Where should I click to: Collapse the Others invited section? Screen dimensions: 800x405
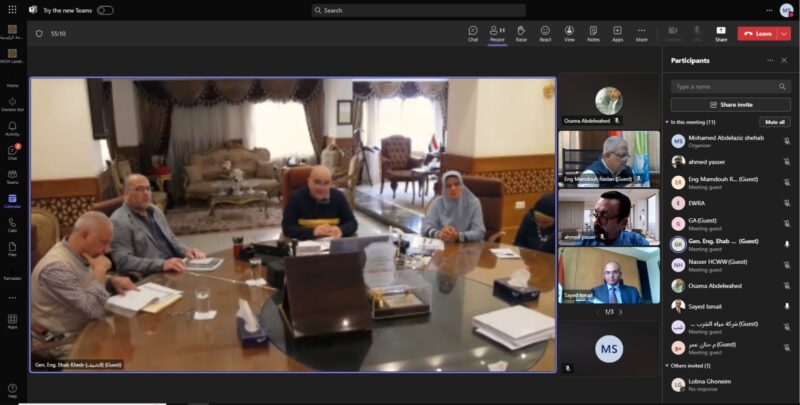(x=667, y=366)
